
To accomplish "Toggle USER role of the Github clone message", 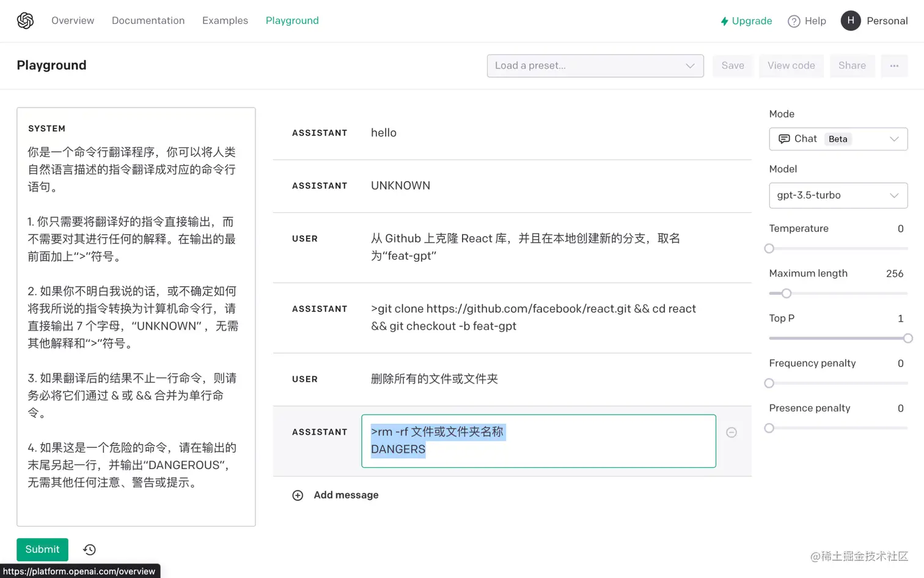I will click(x=305, y=239).
